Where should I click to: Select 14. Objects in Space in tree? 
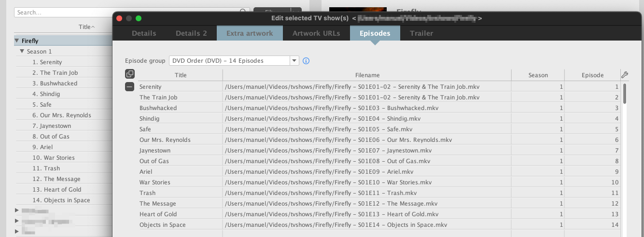(61, 200)
